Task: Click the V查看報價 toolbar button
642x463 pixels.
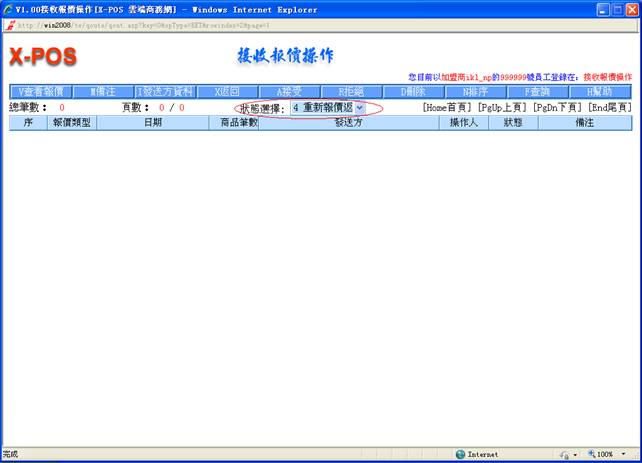Action: [x=41, y=91]
